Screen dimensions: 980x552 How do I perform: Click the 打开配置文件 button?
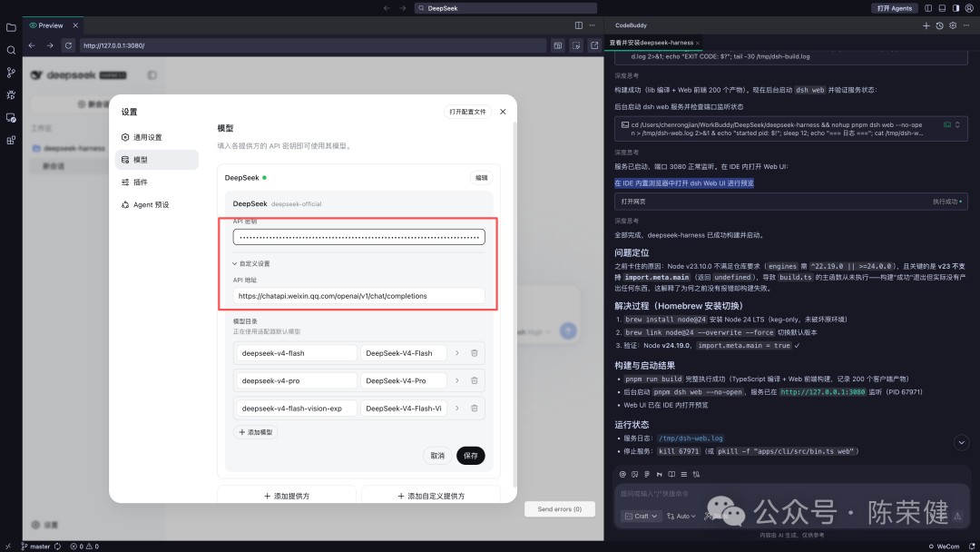tap(467, 112)
